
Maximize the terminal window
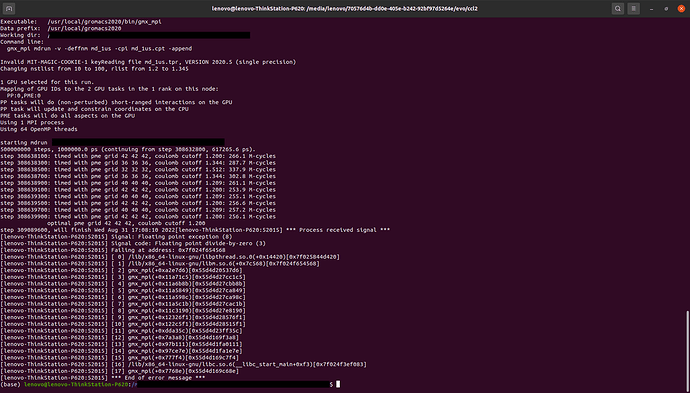pyautogui.click(x=666, y=8)
